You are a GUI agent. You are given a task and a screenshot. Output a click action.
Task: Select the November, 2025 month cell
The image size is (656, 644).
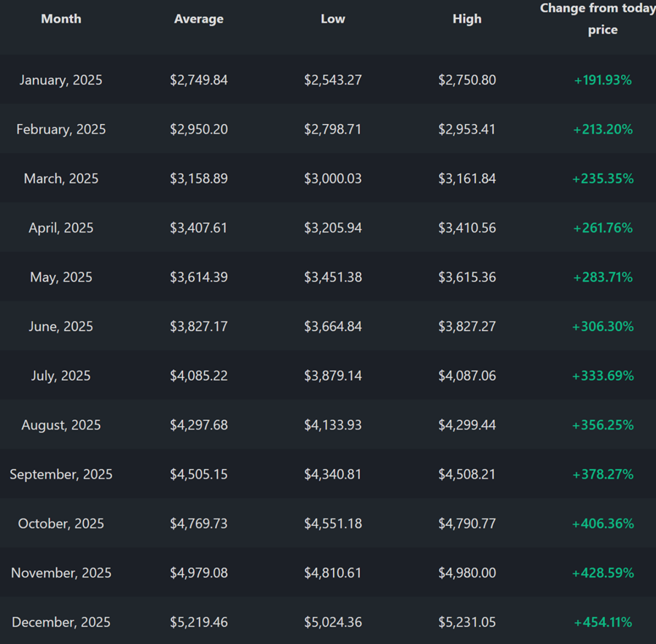tap(61, 573)
